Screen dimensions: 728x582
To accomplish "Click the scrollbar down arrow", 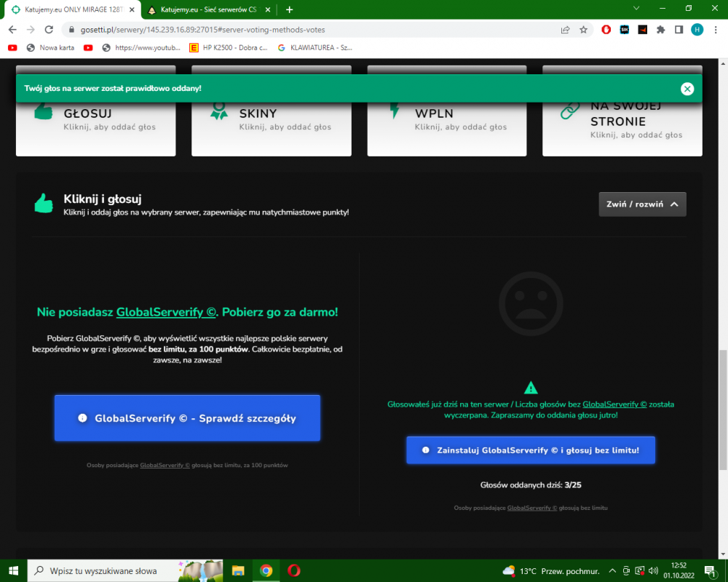I will [723, 554].
